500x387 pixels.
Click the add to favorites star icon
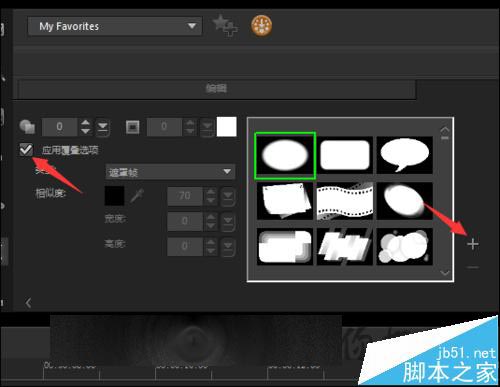coord(225,26)
